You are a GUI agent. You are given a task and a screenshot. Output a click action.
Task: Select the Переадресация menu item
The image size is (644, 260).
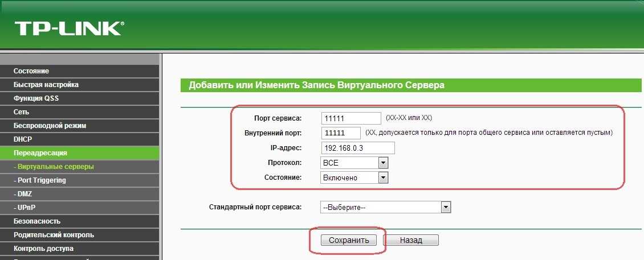coord(40,153)
